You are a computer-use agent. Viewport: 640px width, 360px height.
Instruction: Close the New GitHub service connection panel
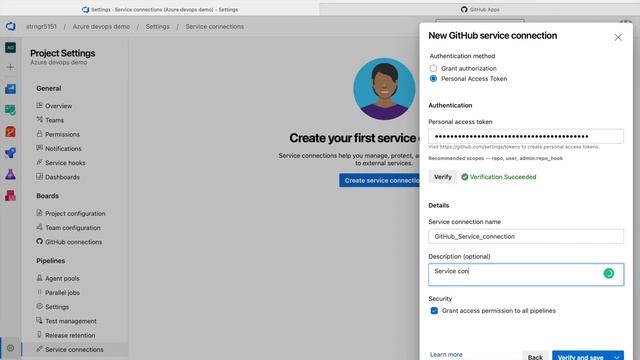[618, 38]
